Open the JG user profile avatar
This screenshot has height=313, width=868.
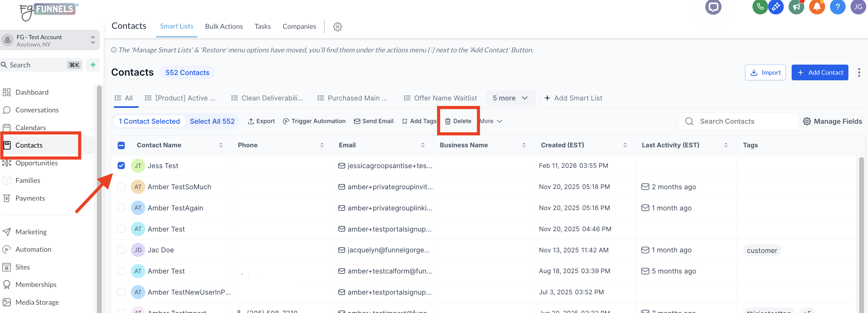[x=858, y=7]
